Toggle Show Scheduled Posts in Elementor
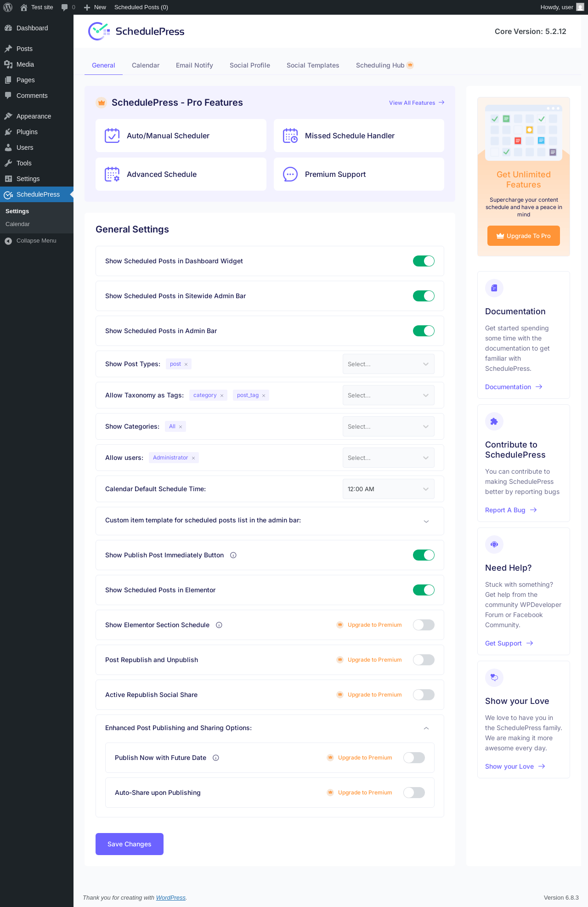This screenshot has height=907, width=588. click(x=424, y=590)
